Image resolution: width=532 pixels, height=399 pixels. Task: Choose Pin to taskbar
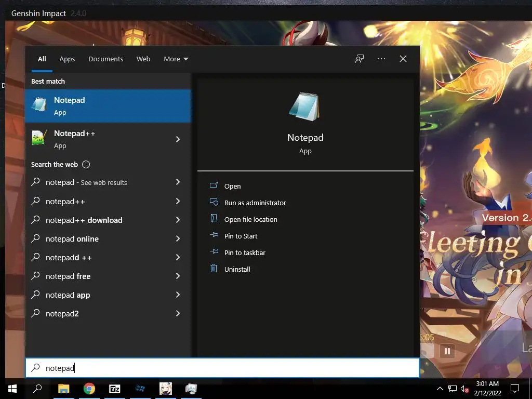tap(245, 253)
